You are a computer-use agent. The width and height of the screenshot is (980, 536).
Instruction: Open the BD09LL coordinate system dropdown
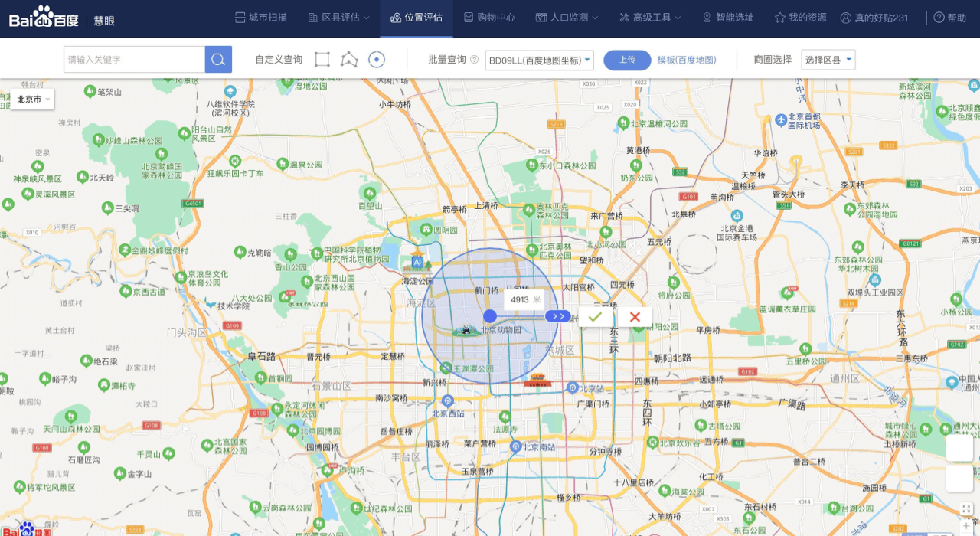(540, 60)
